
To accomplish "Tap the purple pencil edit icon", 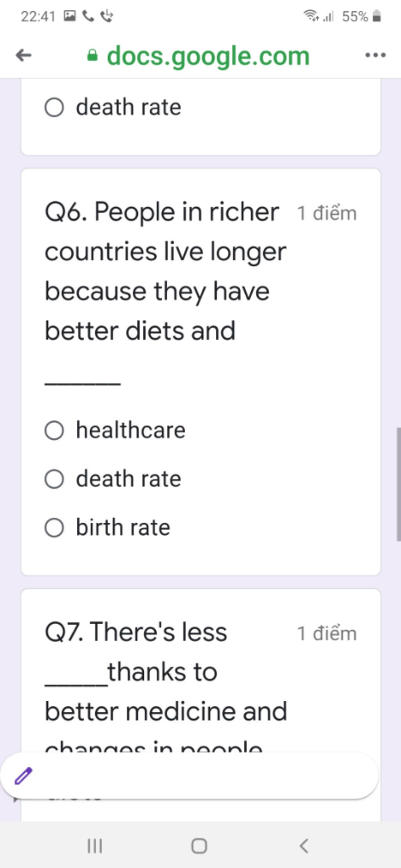I will pyautogui.click(x=23, y=776).
